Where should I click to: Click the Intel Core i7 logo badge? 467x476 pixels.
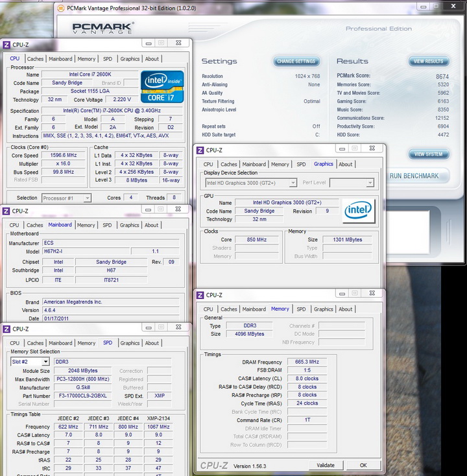[x=162, y=87]
